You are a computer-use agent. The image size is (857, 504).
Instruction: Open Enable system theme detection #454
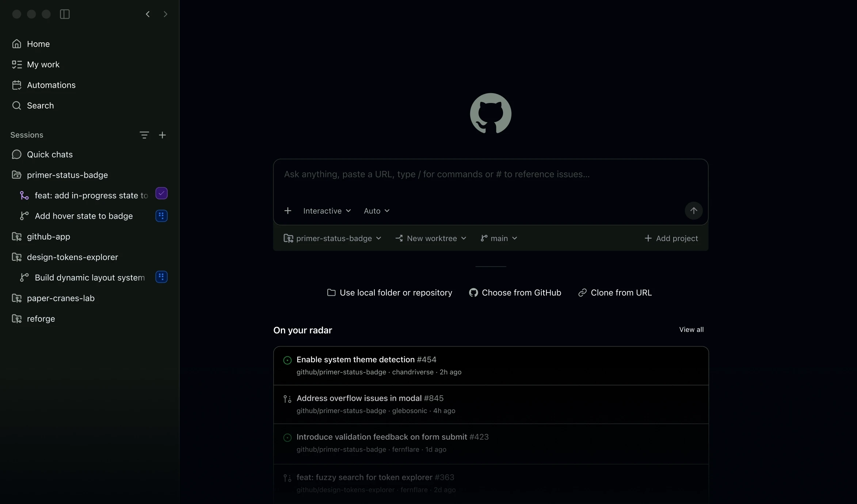point(491,366)
